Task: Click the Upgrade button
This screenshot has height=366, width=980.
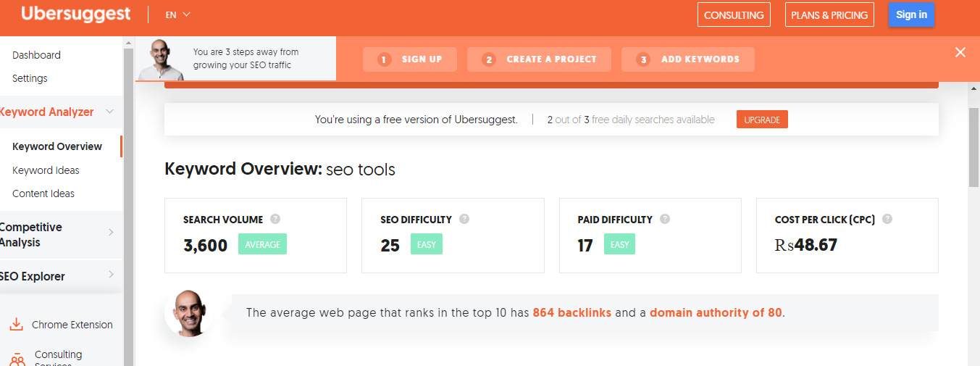Action: pos(762,120)
